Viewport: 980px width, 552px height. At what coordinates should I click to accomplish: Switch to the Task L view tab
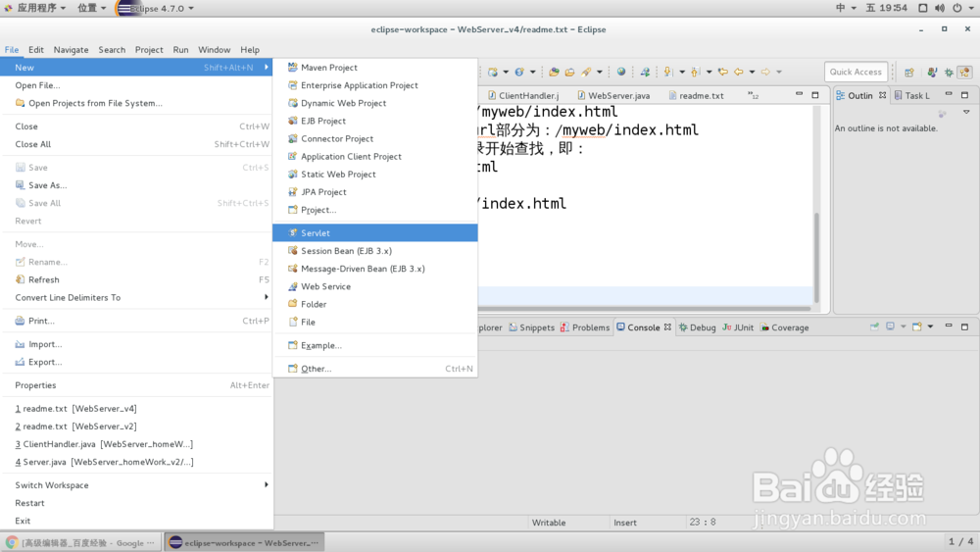tap(911, 96)
